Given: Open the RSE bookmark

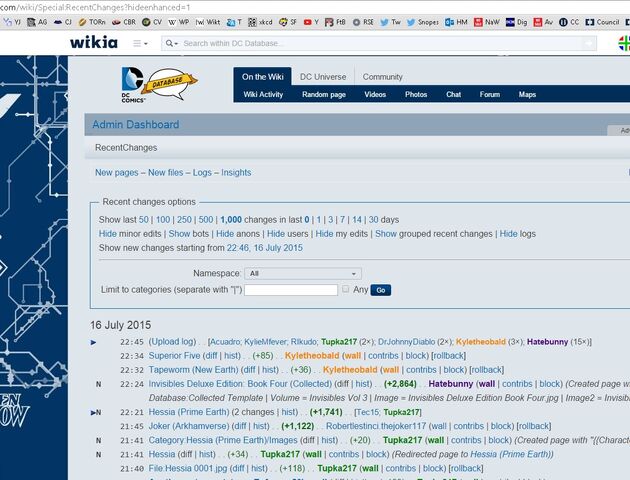Looking at the screenshot, I should [363, 22].
